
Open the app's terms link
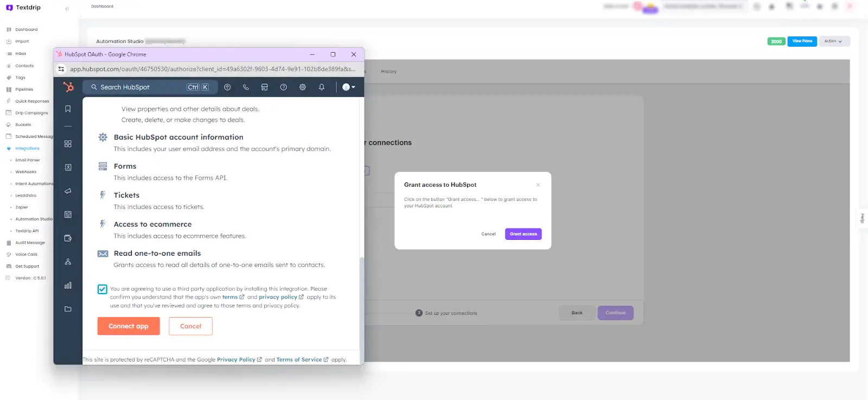pyautogui.click(x=233, y=297)
